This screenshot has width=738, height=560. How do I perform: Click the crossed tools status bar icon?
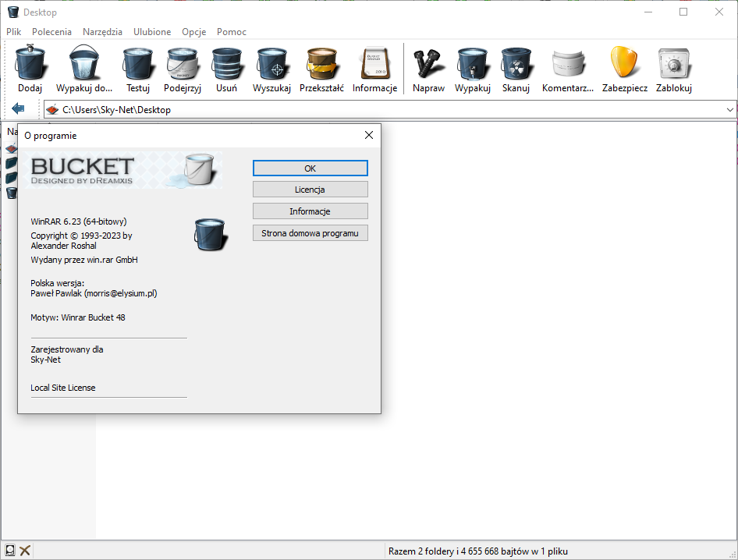point(25,550)
